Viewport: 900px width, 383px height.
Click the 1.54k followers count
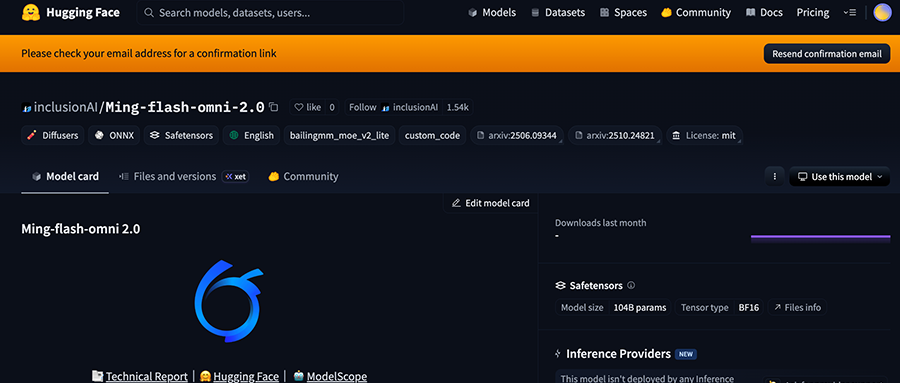(457, 107)
